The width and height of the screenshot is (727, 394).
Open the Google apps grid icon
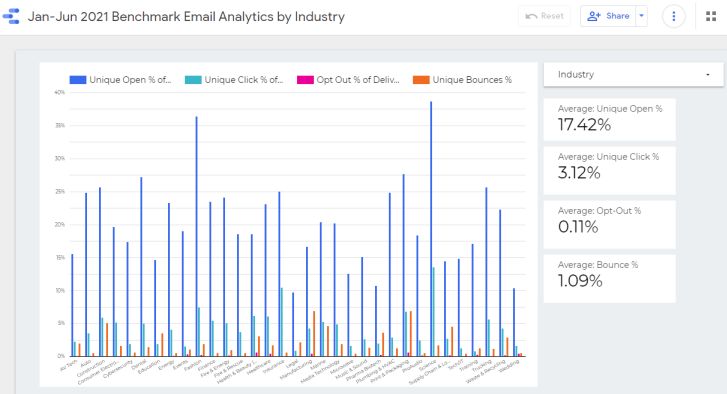pos(711,16)
